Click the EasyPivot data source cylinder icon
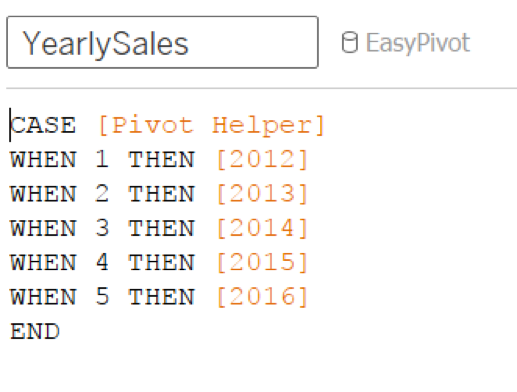Image resolution: width=517 pixels, height=392 pixels. click(350, 42)
